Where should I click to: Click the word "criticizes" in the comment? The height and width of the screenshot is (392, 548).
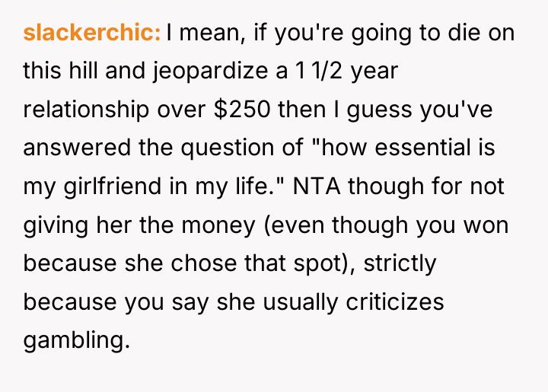(395, 302)
